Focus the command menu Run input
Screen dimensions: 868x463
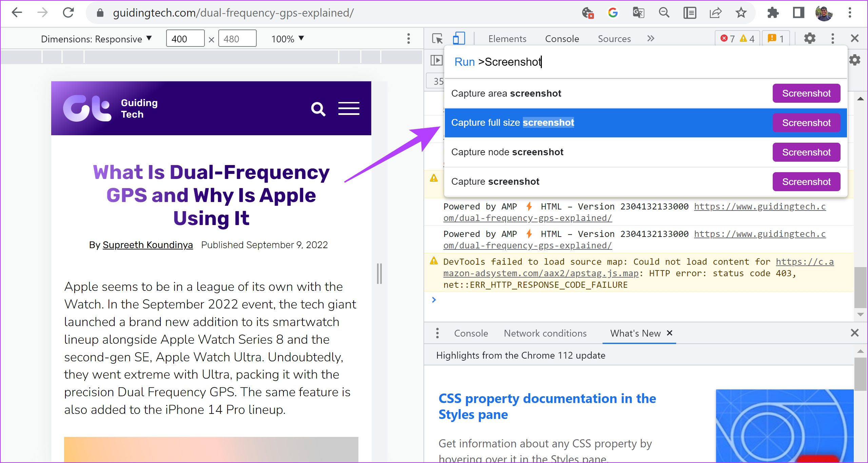point(646,62)
